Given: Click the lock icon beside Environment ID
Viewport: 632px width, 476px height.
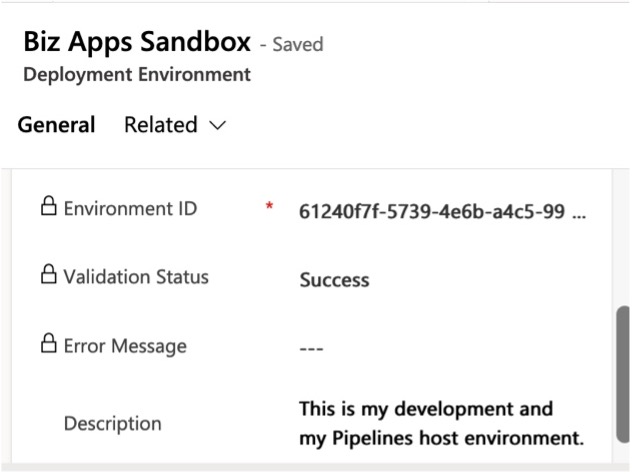Looking at the screenshot, I should pos(48,206).
